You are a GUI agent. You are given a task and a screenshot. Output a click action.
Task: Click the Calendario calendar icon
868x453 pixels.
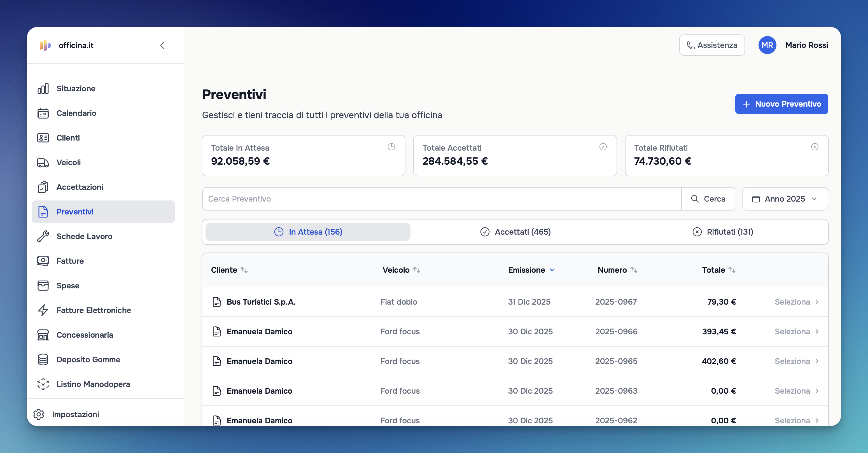43,113
